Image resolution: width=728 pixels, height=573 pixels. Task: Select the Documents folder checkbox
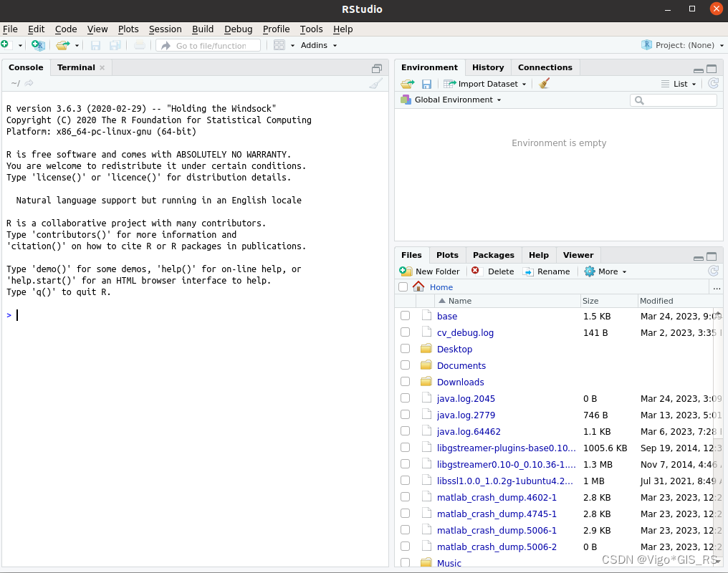(x=406, y=365)
